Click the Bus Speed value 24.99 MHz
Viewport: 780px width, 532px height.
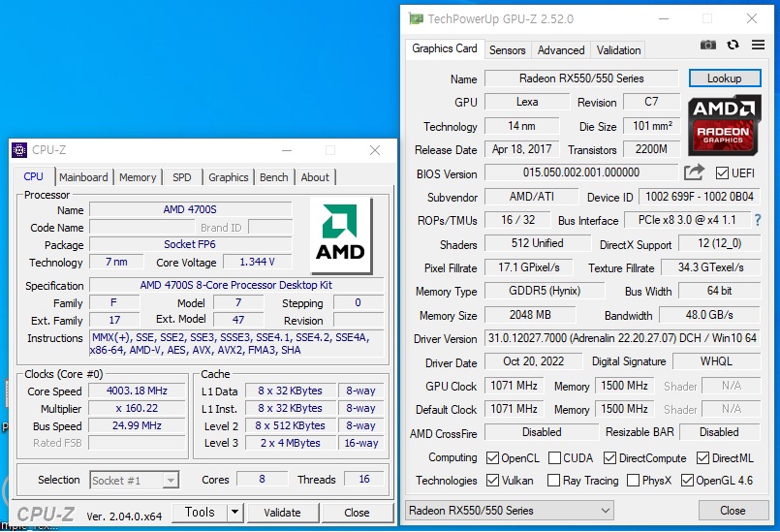coord(137,425)
